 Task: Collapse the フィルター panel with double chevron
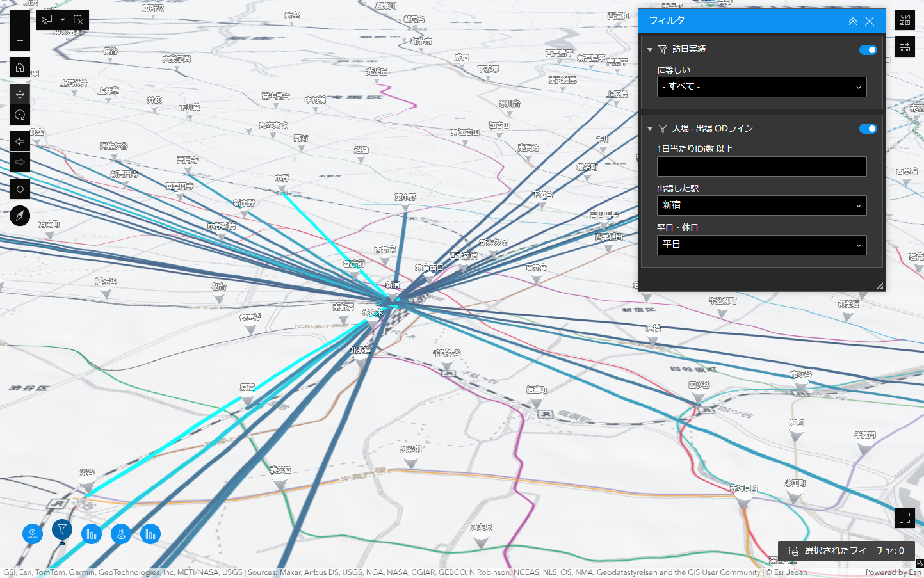852,21
